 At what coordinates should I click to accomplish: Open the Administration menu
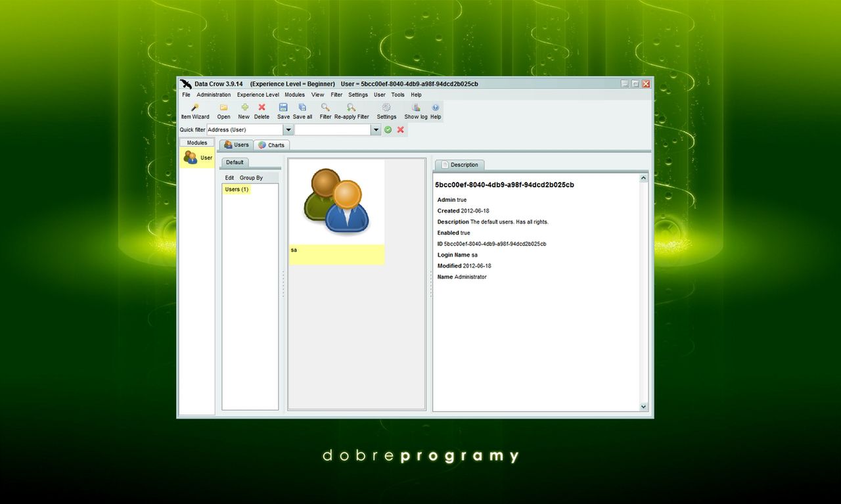point(214,95)
